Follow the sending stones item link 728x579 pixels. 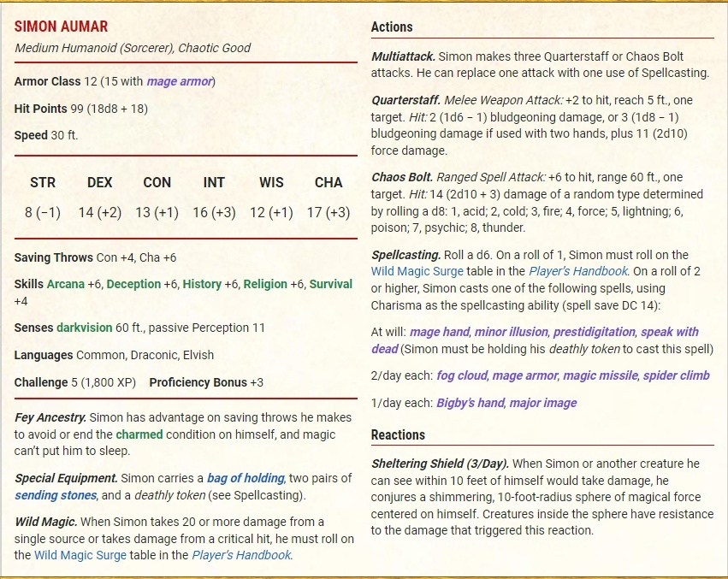click(x=56, y=495)
